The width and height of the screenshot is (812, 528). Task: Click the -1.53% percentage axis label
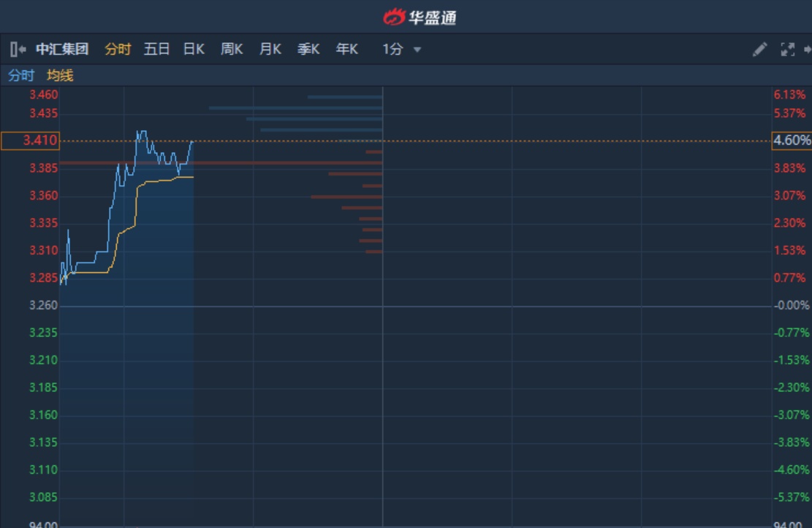coord(792,360)
